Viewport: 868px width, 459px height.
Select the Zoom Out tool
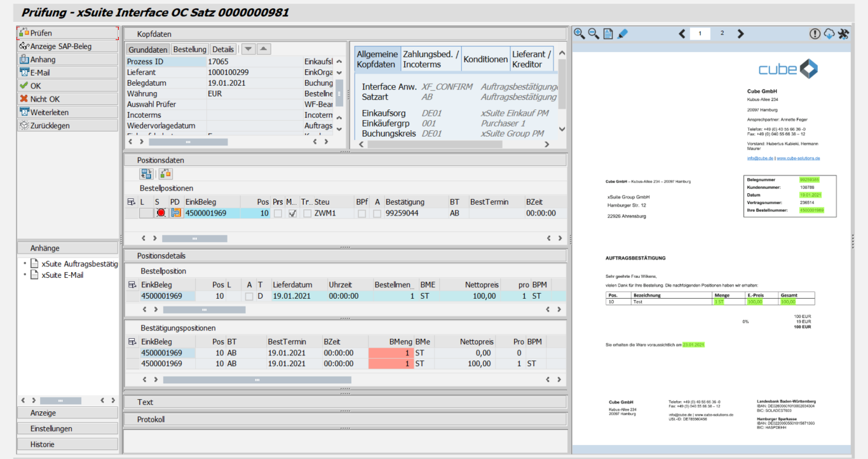pyautogui.click(x=592, y=34)
